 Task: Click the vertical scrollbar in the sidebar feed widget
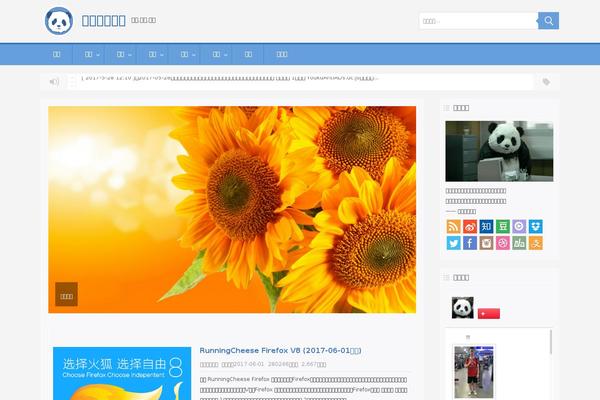pos(551,342)
